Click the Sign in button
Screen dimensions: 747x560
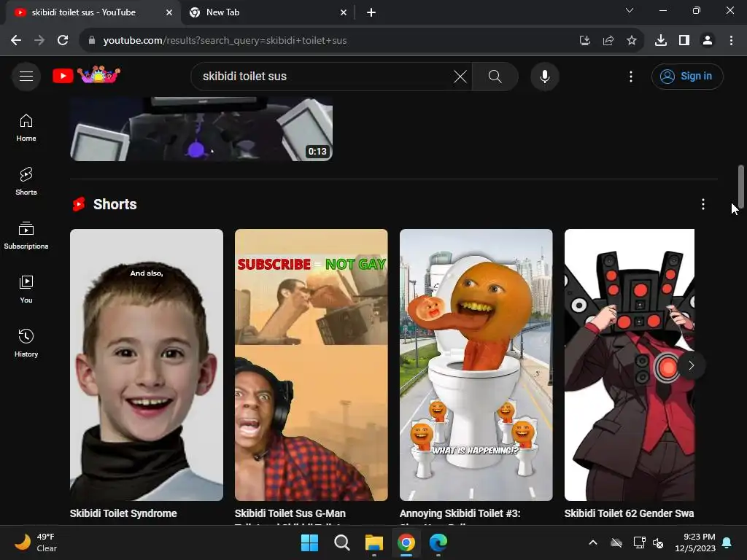coord(687,76)
